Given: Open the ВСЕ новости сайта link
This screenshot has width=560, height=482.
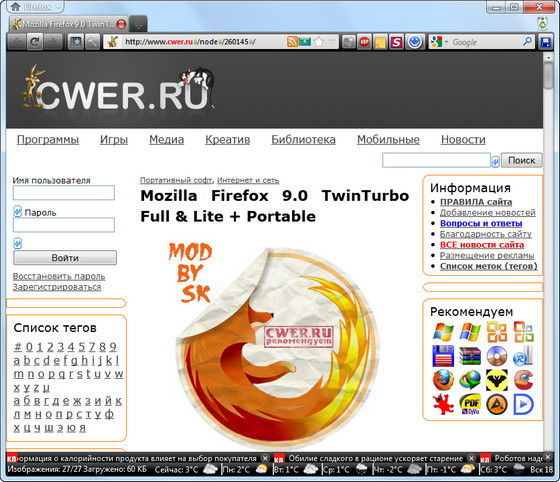Looking at the screenshot, I should (x=482, y=245).
